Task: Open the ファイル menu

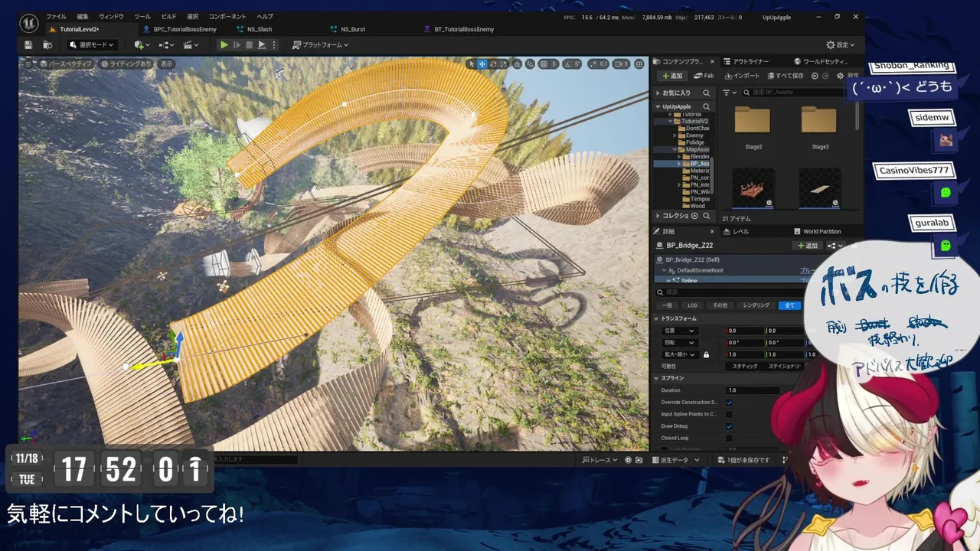Action: click(56, 16)
